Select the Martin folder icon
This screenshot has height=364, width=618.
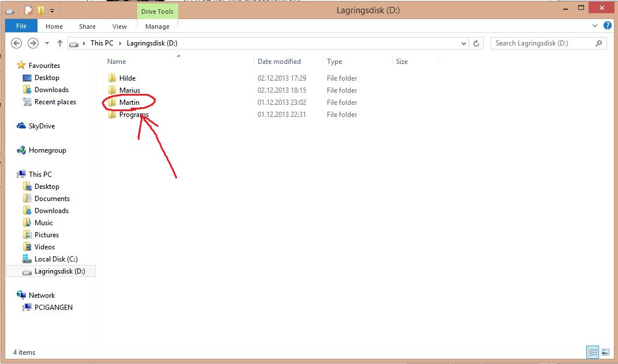click(x=112, y=103)
